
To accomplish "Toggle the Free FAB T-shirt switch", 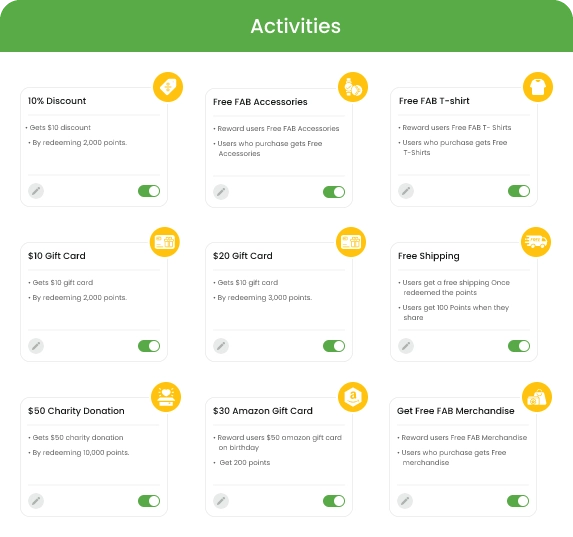I will (519, 191).
